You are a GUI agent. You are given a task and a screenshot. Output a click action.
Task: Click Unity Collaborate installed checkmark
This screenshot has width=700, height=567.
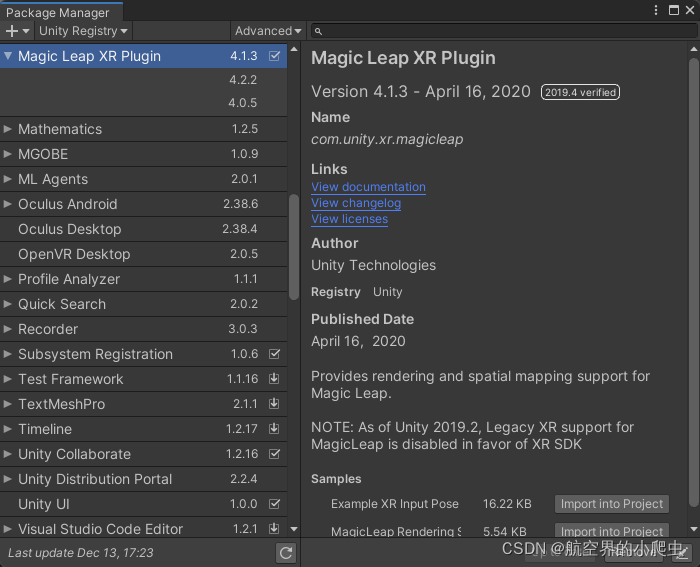275,454
